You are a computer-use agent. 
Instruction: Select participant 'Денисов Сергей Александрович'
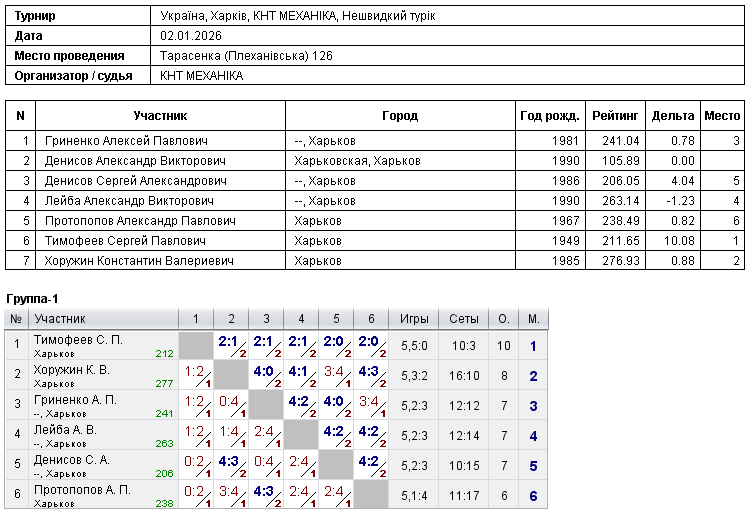(x=135, y=181)
